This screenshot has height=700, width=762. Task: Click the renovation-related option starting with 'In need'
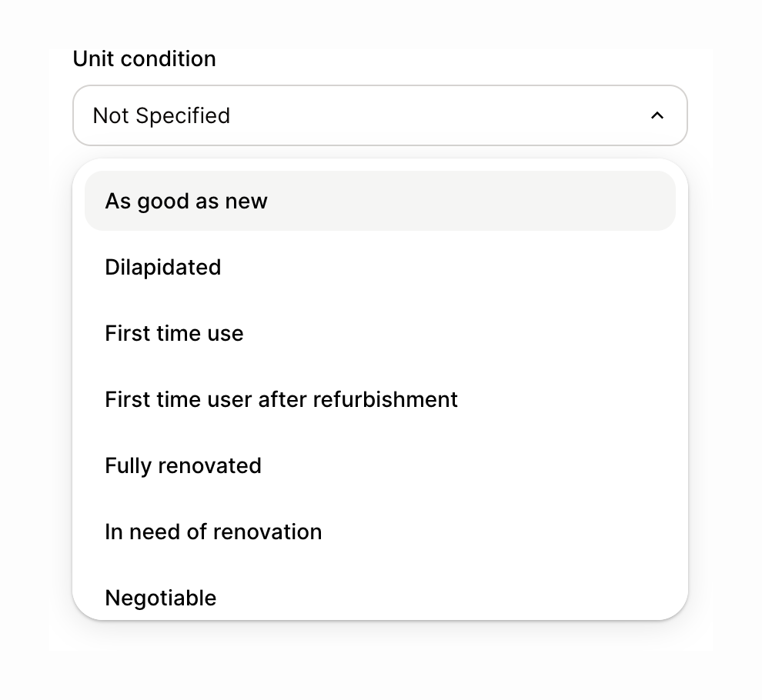point(213,532)
